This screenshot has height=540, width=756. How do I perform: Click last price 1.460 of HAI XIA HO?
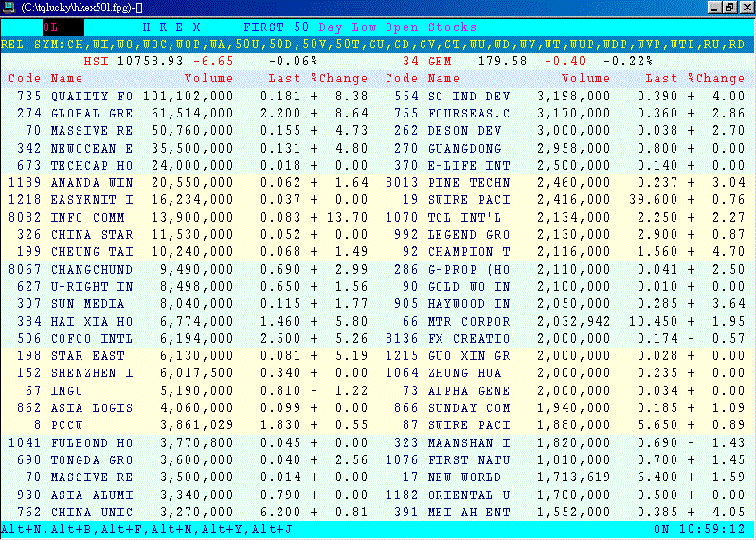(x=280, y=321)
